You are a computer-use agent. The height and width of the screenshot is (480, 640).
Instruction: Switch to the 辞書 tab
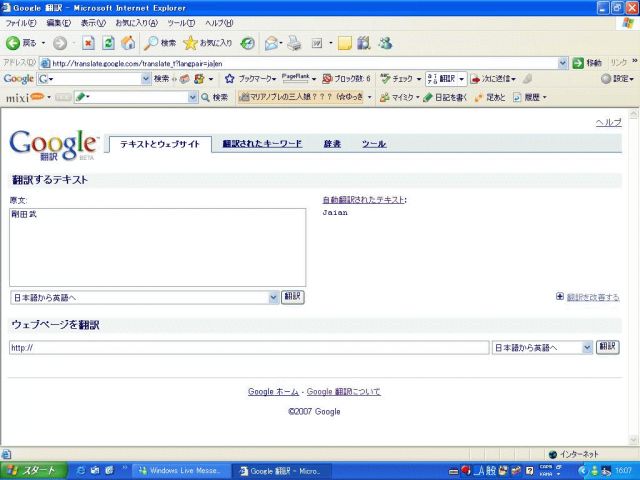click(332, 144)
